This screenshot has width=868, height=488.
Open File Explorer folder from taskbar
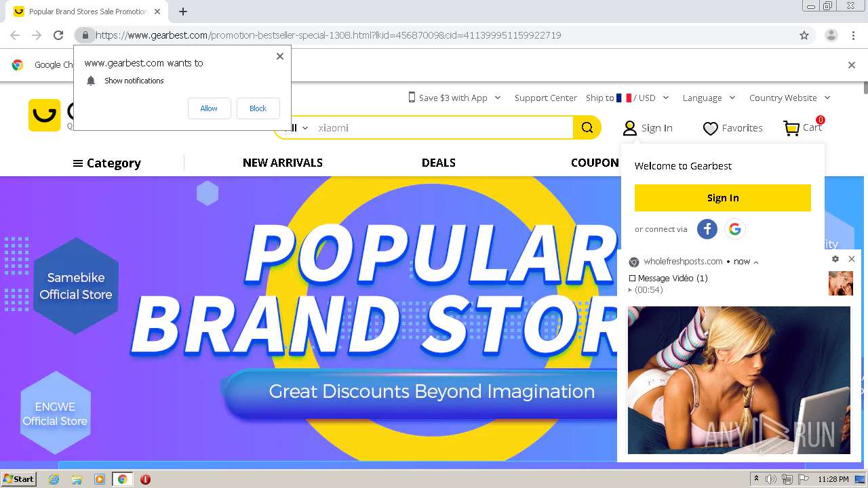click(77, 479)
